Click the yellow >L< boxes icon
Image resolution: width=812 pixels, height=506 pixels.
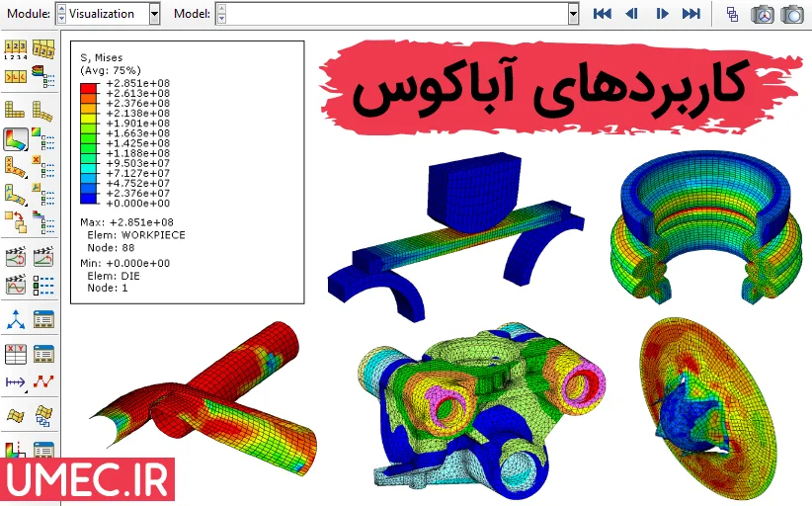(15, 77)
